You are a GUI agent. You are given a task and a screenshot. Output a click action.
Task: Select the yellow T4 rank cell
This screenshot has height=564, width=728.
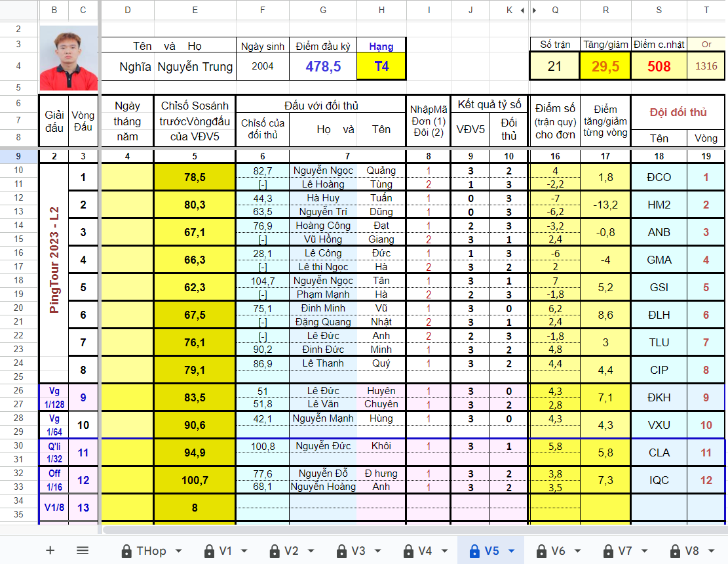(x=381, y=66)
